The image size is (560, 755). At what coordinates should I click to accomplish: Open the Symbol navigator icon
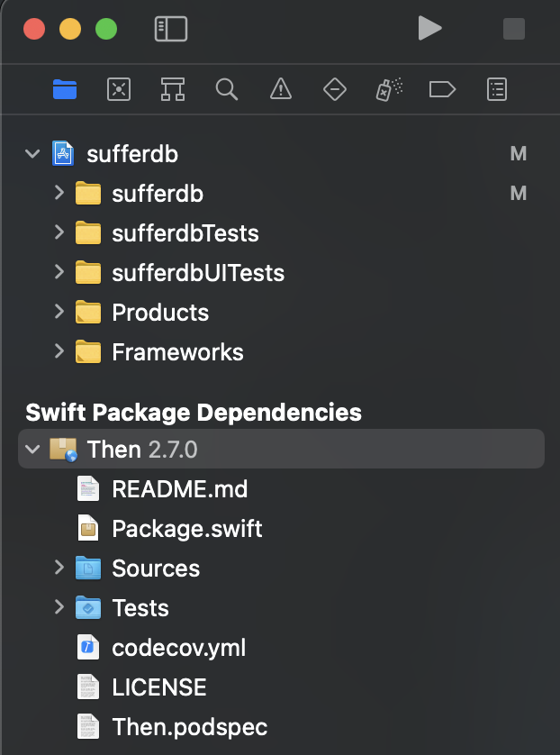click(x=173, y=89)
